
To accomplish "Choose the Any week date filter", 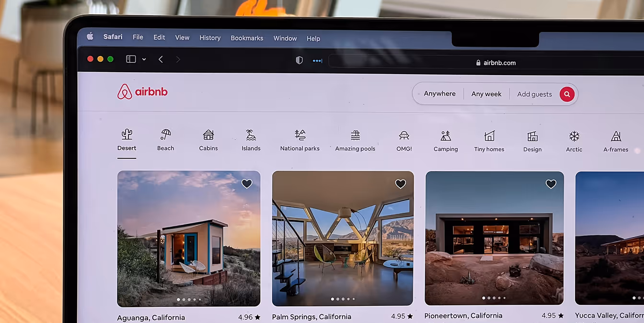I will pos(486,94).
